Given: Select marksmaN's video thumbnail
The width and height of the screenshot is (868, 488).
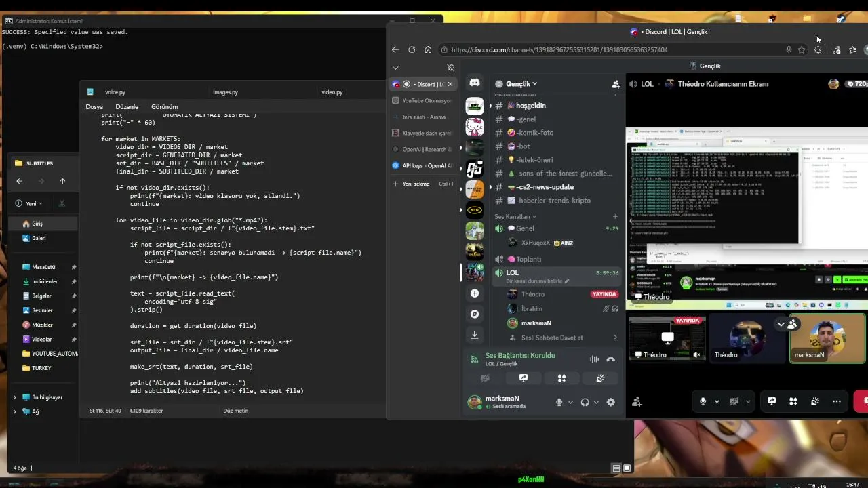Looking at the screenshot, I should 828,338.
